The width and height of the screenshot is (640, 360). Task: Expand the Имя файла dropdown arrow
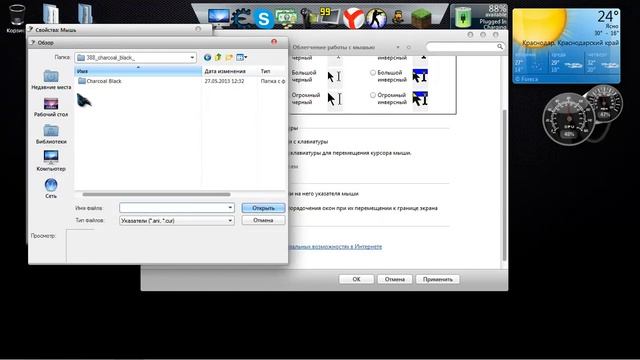[230, 208]
